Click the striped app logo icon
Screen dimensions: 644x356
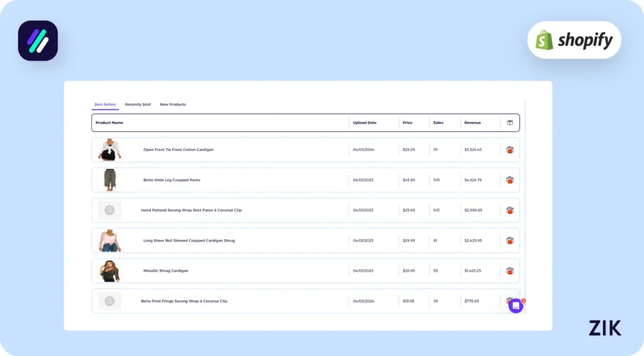coord(38,41)
